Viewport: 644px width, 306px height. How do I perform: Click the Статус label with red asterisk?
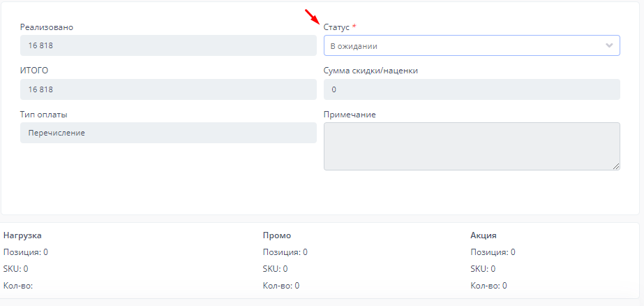pyautogui.click(x=339, y=27)
